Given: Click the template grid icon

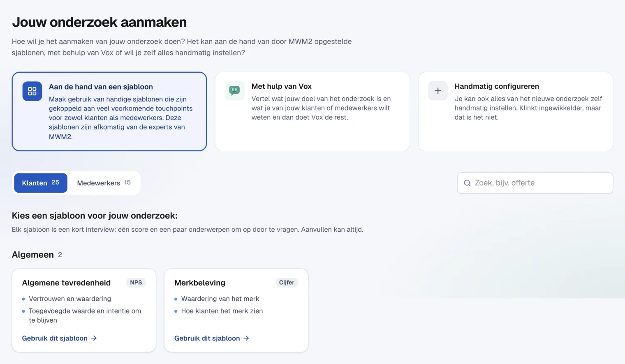Looking at the screenshot, I should point(32,91).
